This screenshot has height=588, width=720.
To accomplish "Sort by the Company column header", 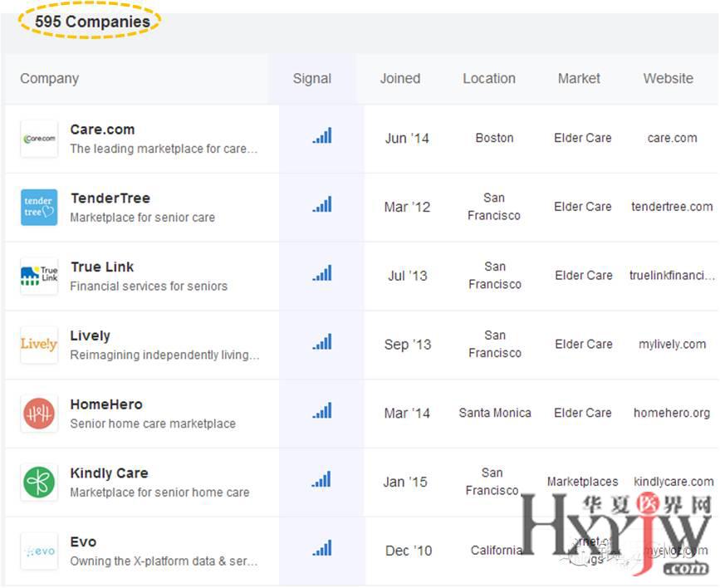I will [x=50, y=79].
